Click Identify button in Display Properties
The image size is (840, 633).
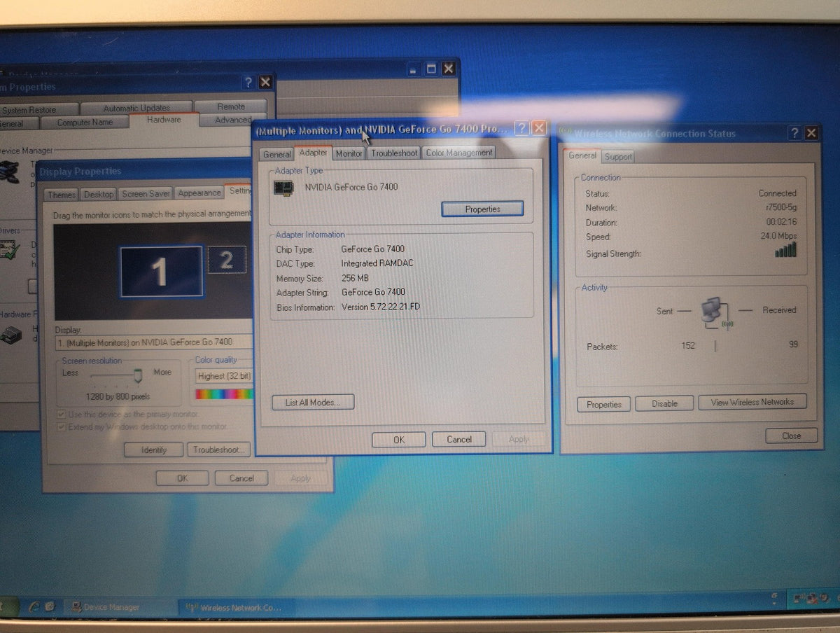tap(154, 450)
